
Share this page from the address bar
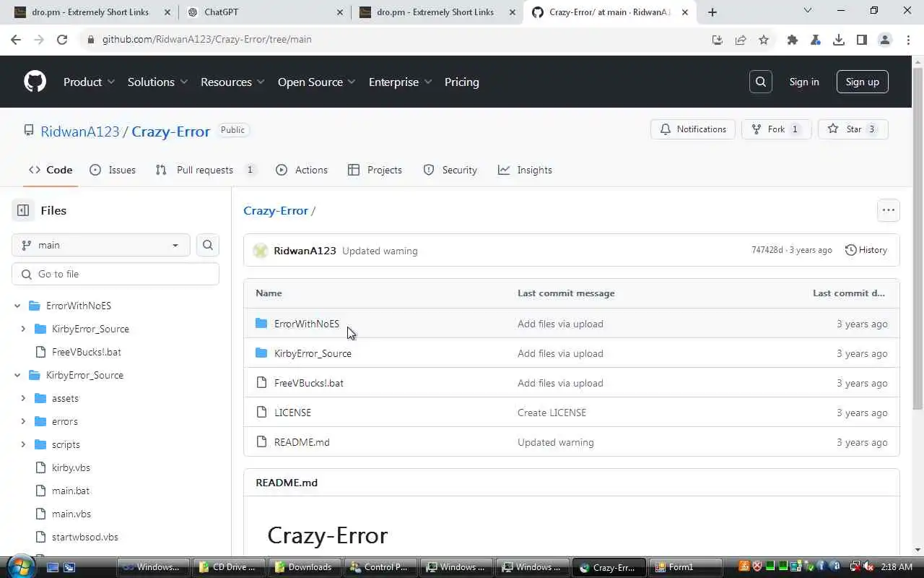click(741, 40)
